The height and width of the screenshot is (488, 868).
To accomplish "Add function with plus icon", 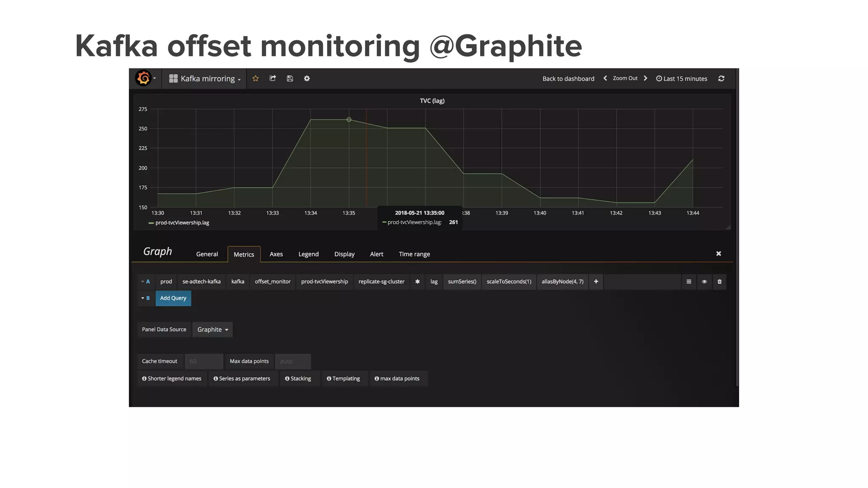I will click(x=596, y=282).
